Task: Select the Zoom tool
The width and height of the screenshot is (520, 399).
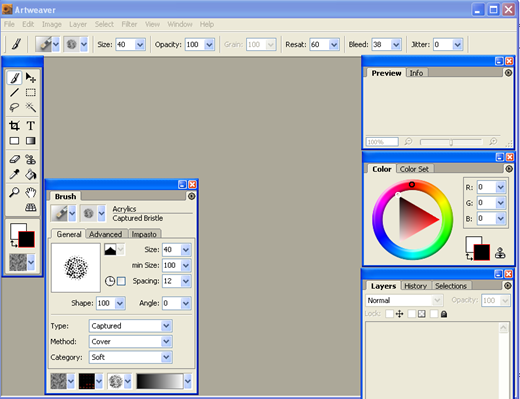Action: click(x=14, y=192)
